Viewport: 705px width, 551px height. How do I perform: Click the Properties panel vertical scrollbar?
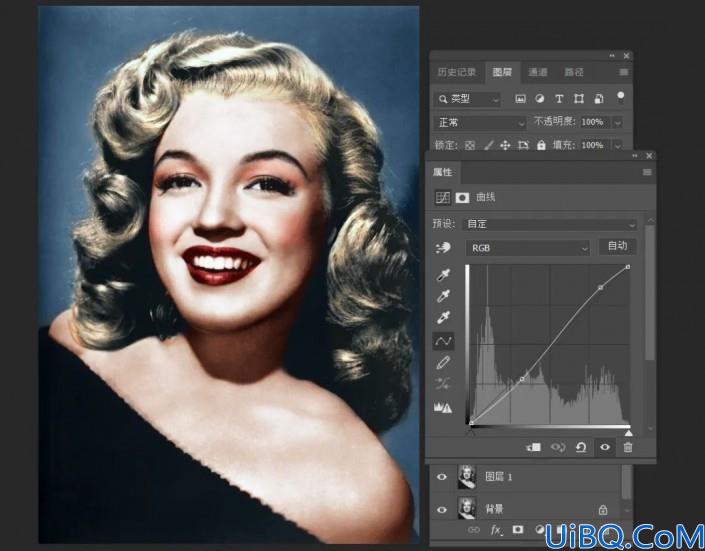649,292
